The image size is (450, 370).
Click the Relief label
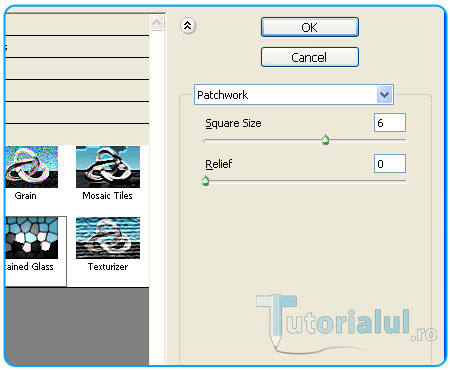[218, 164]
